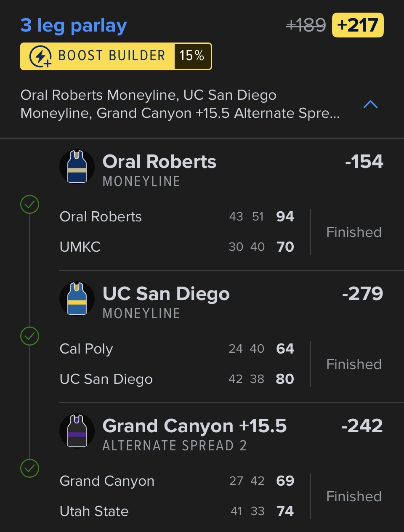This screenshot has width=404, height=532.
Task: Tap the Utah State score row
Action: coord(177,511)
